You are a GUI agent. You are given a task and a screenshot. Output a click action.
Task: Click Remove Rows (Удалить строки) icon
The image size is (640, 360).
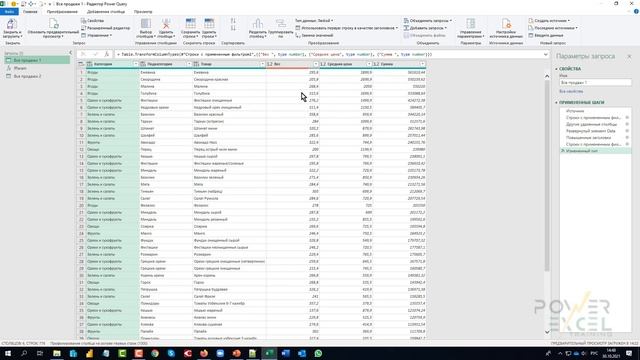209,24
